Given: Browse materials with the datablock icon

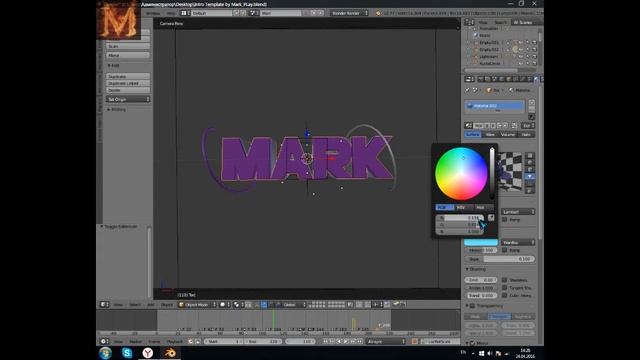Looking at the screenshot, I should click(x=468, y=125).
